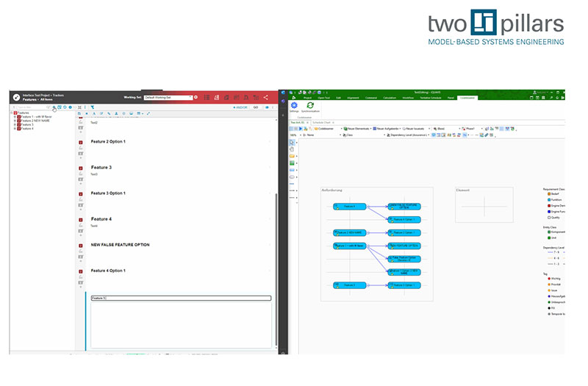This screenshot has height=386, width=588.
Task: Select the ellipse shape tool
Action: click(x=292, y=177)
